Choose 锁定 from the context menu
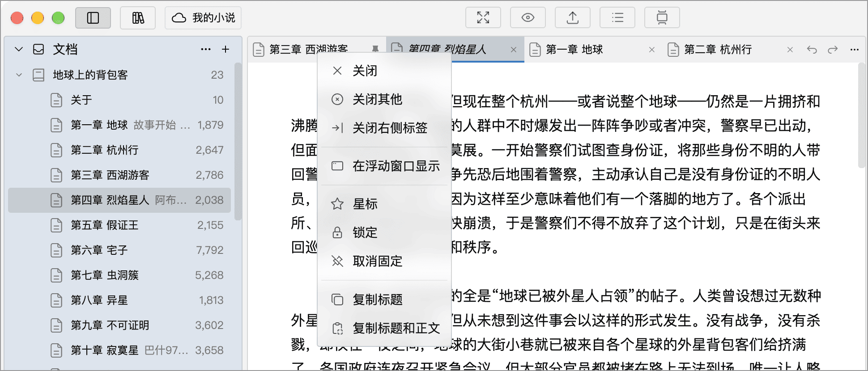The width and height of the screenshot is (868, 371). [x=384, y=232]
